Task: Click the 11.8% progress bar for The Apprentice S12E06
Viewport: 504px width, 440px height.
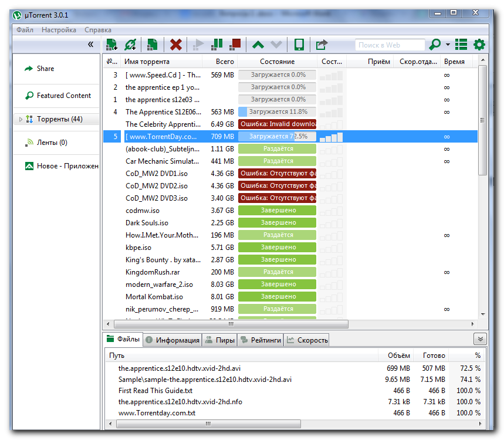Action: point(277,112)
